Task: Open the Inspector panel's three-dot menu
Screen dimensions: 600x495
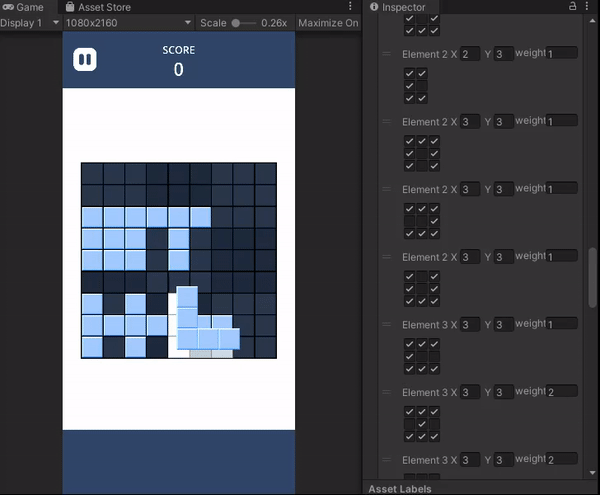Action: (587, 6)
